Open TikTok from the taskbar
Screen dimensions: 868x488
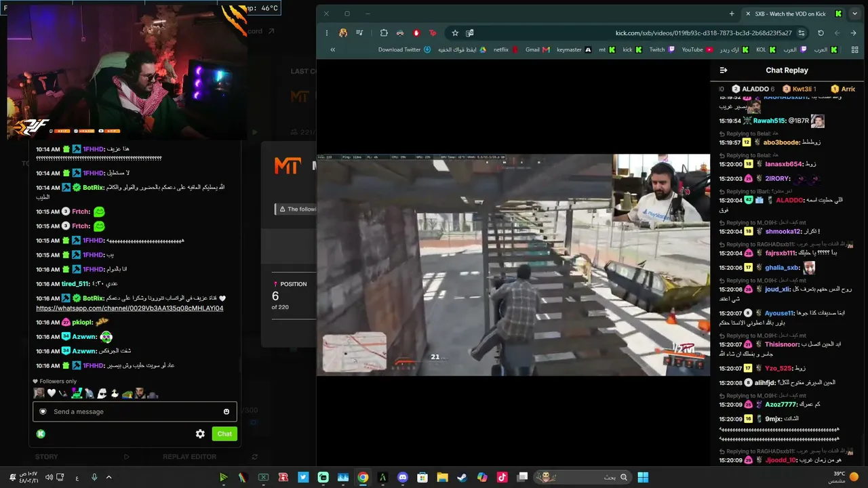[x=502, y=477]
